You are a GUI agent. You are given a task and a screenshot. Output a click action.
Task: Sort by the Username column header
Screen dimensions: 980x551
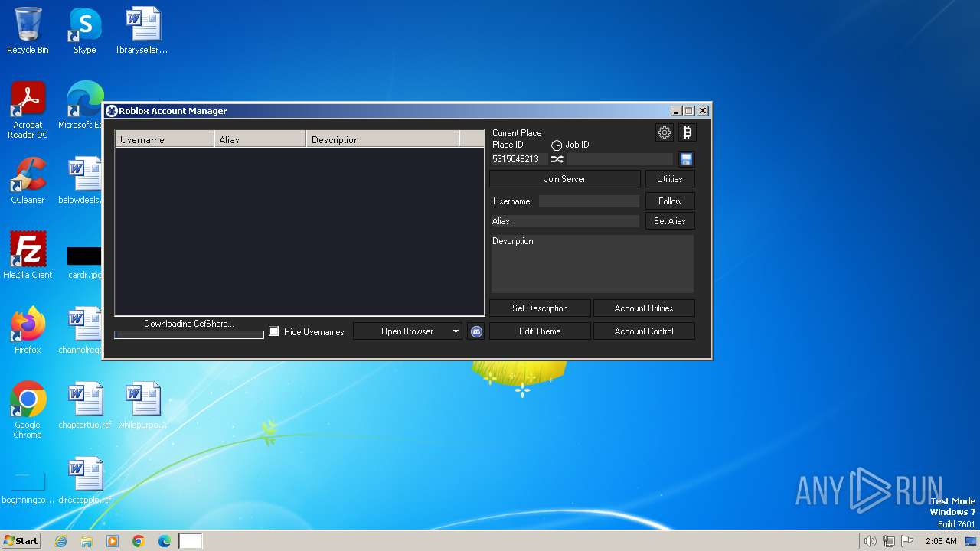pyautogui.click(x=165, y=139)
